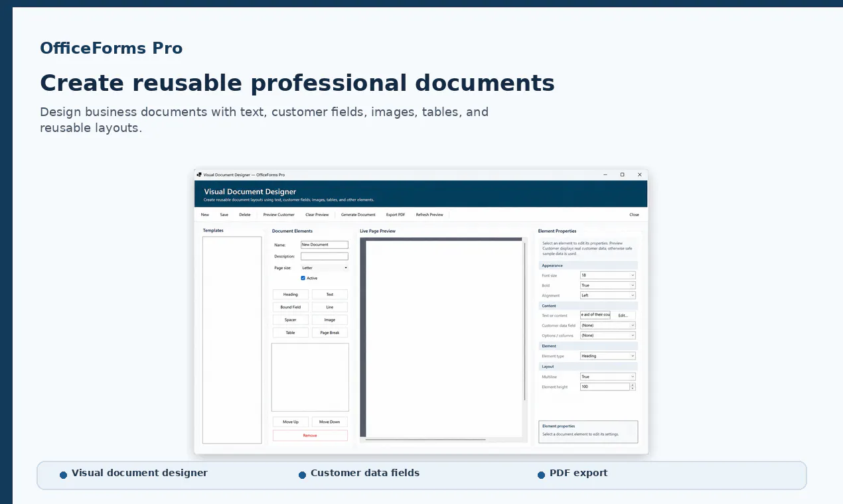Add a Line element
Image resolution: width=843 pixels, height=504 pixels.
(x=330, y=307)
